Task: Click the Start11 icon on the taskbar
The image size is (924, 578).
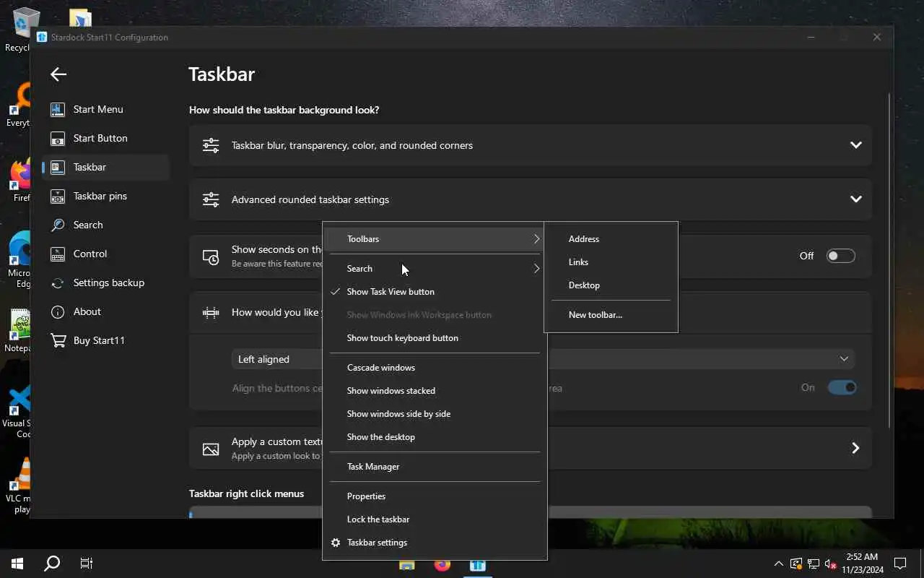Action: pos(477,564)
